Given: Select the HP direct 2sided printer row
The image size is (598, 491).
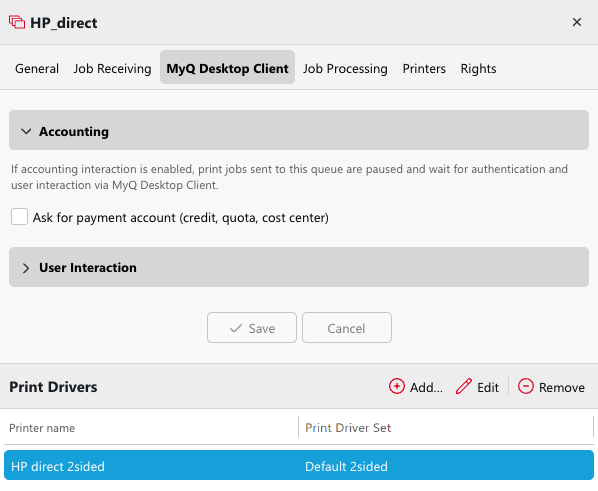Looking at the screenshot, I should point(299,465).
